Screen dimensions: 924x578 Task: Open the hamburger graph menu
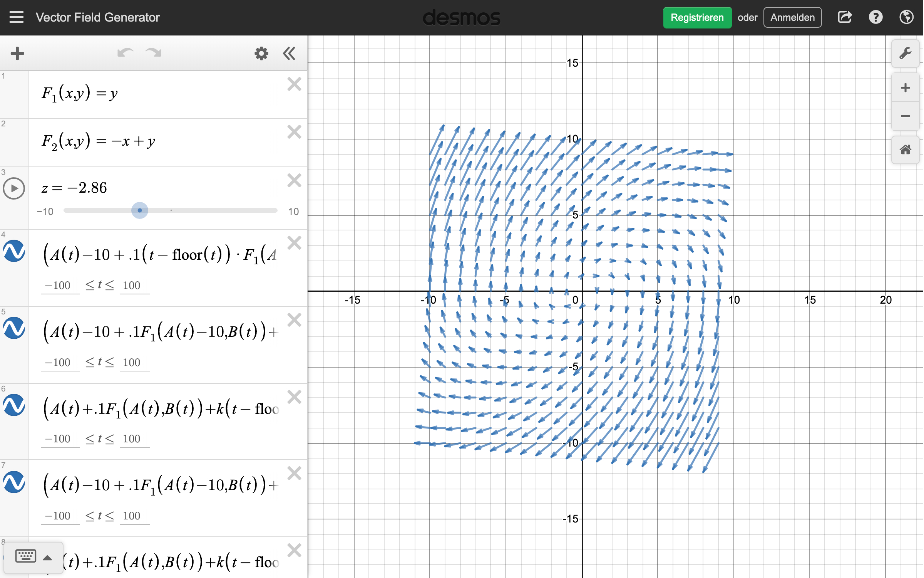pyautogui.click(x=16, y=17)
